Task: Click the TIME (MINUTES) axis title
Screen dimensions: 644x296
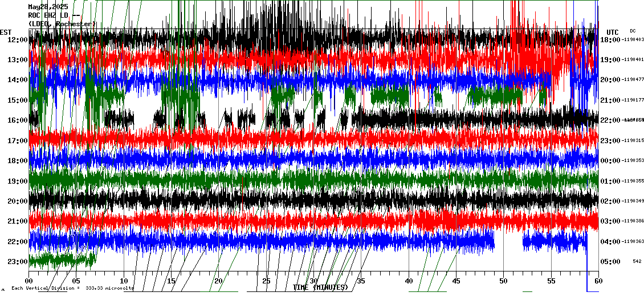Action: tap(320, 287)
